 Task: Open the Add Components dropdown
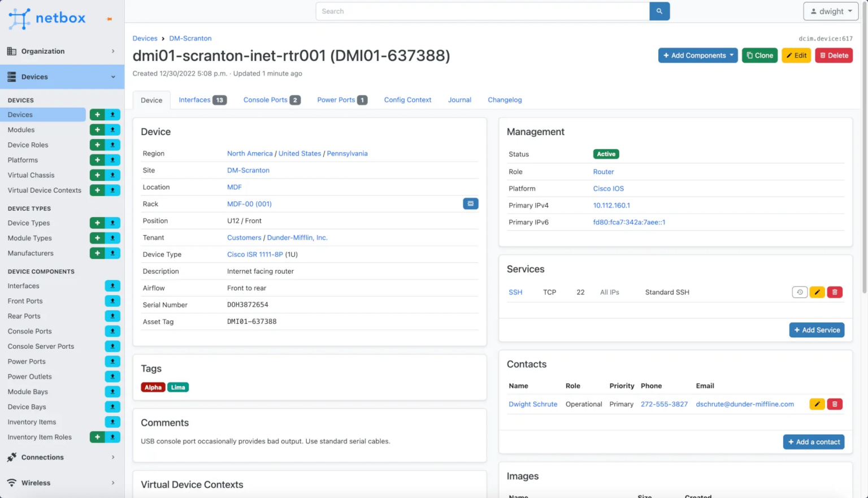click(697, 55)
